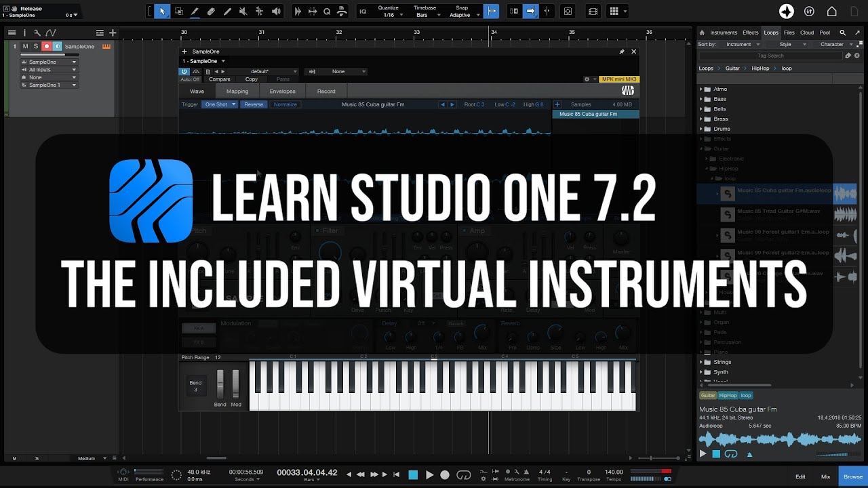Open the Loops browser tab
The image size is (868, 488).
tap(771, 33)
